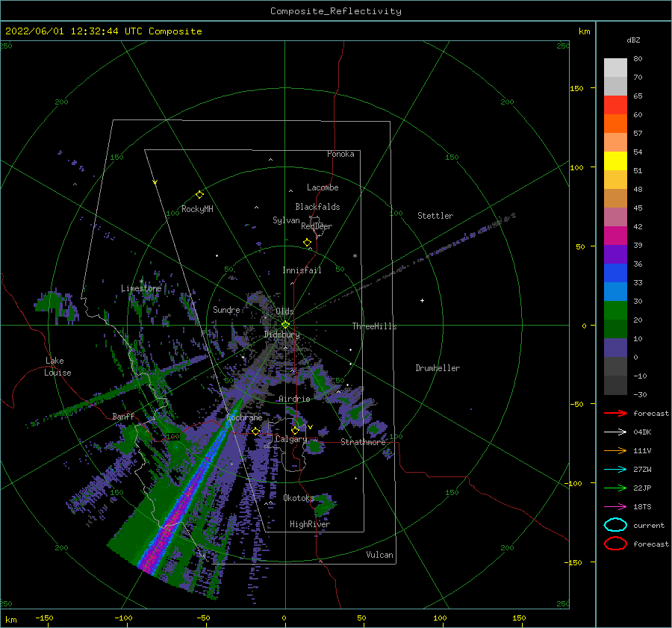Click the Limestone label

(x=141, y=288)
